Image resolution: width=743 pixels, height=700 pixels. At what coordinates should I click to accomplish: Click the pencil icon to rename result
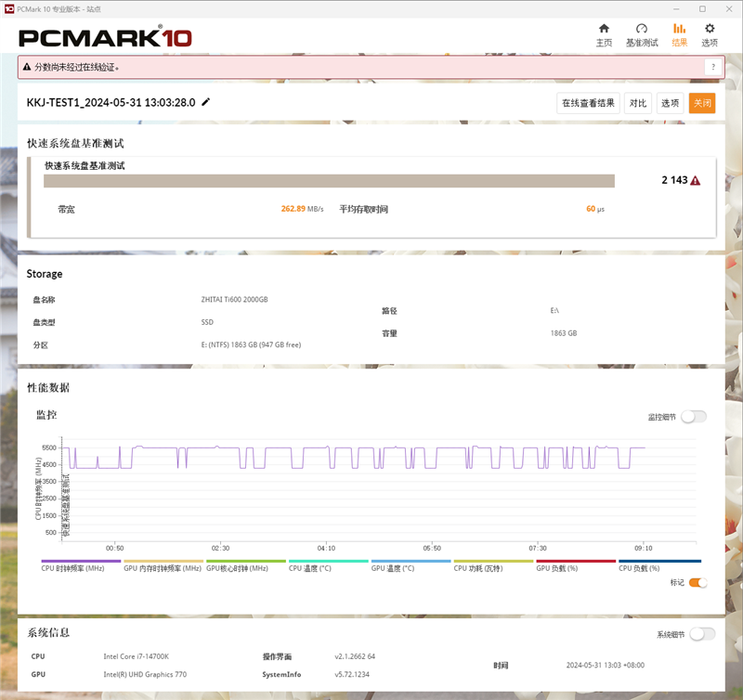point(205,102)
